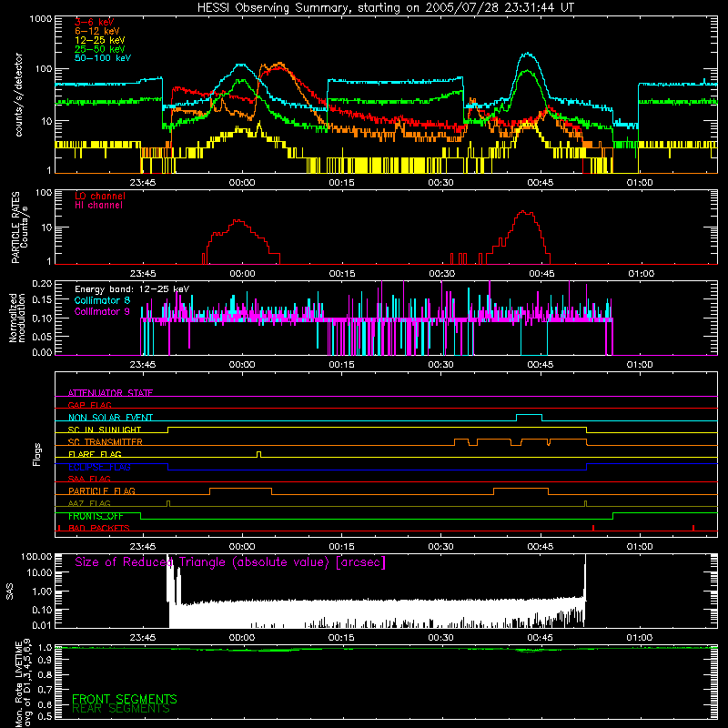728x728 pixels.
Task: Click the ATTENUATOR_STATE flag label
Action: click(110, 393)
